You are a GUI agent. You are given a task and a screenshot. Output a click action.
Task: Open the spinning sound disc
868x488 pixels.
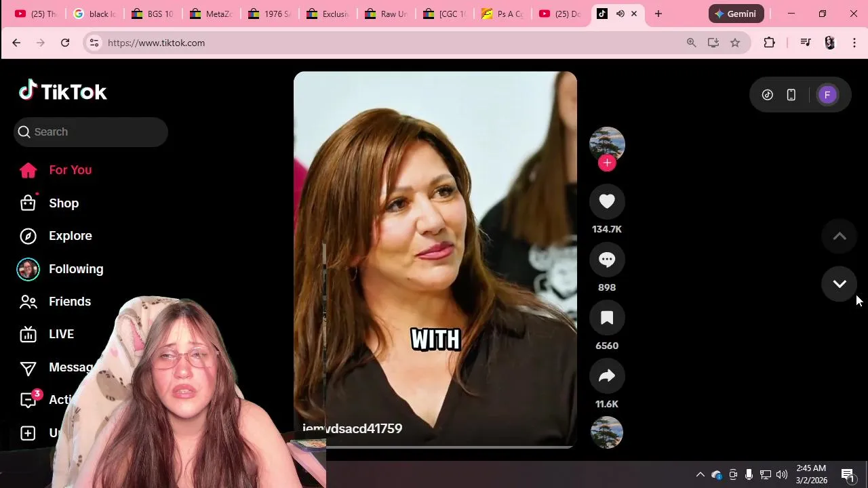click(x=607, y=432)
